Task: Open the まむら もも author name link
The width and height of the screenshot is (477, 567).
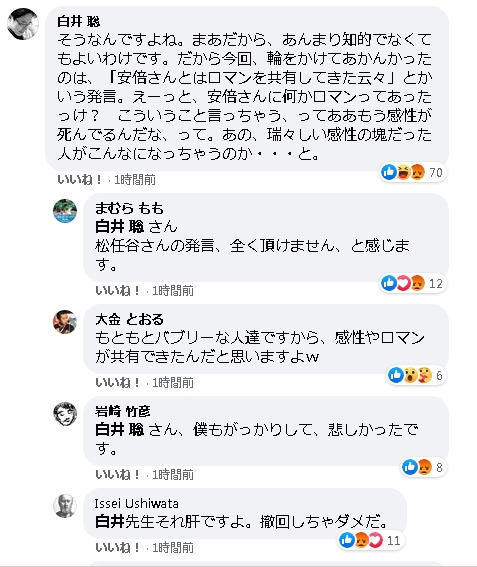Action: click(129, 209)
